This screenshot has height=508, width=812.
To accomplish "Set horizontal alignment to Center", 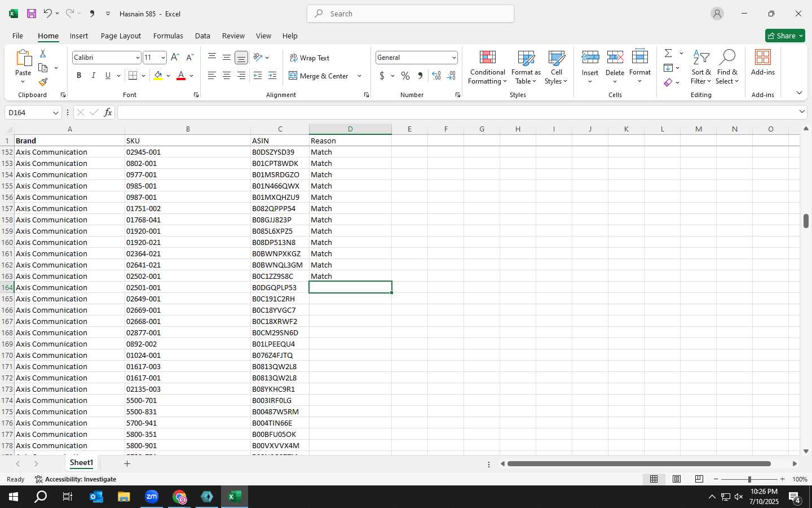I will pyautogui.click(x=227, y=76).
